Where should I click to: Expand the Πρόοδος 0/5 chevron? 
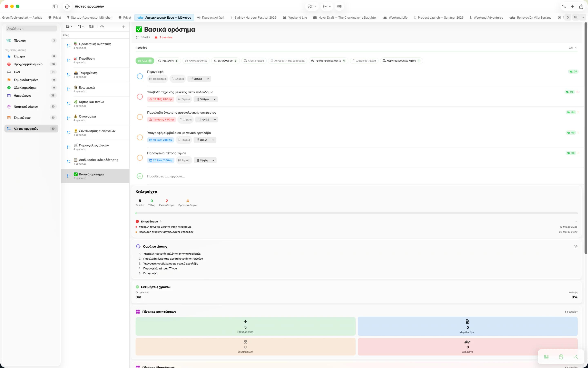point(576,48)
